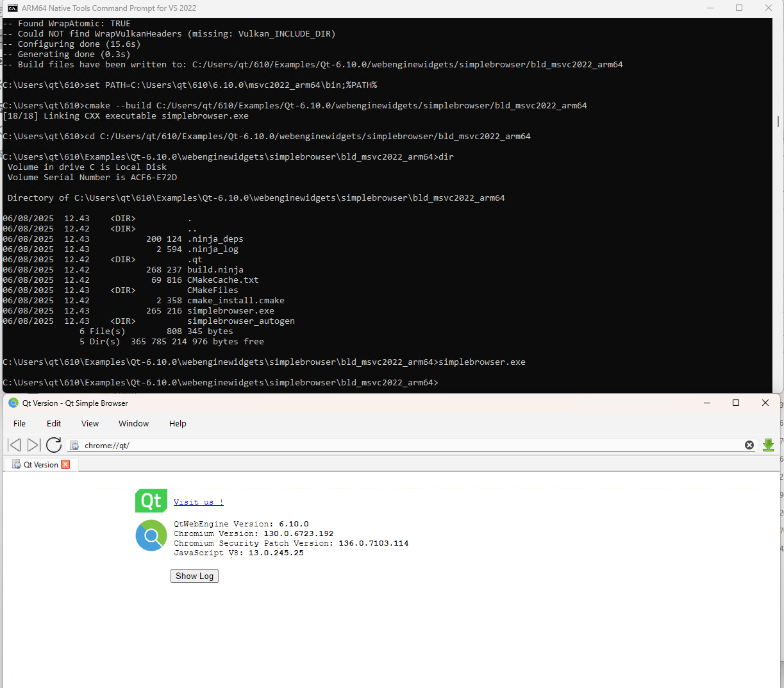This screenshot has height=688, width=784.
Task: Click '.ninja_log' in the terminal listing
Action: 213,249
